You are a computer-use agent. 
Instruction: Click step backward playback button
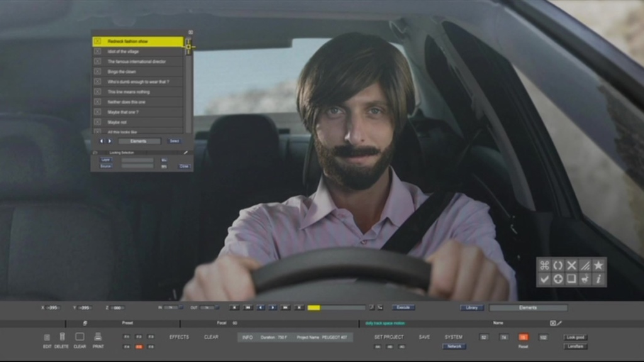(260, 307)
